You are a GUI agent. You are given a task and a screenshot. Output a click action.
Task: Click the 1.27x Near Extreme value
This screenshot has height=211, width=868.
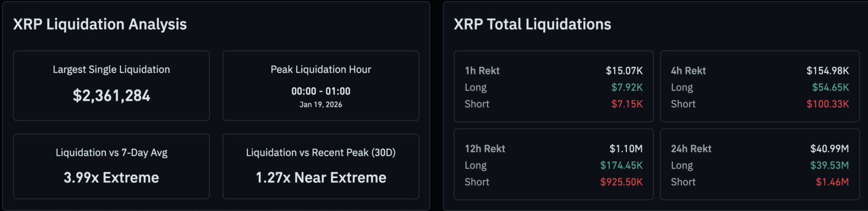[321, 178]
